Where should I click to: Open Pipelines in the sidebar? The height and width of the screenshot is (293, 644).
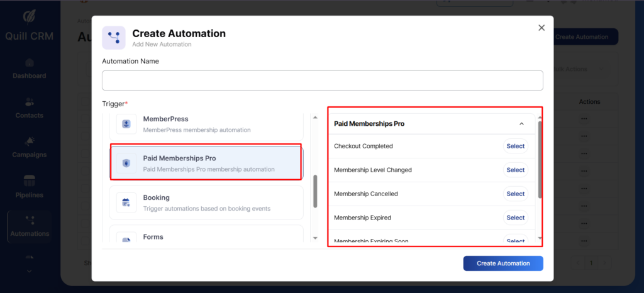pyautogui.click(x=30, y=187)
